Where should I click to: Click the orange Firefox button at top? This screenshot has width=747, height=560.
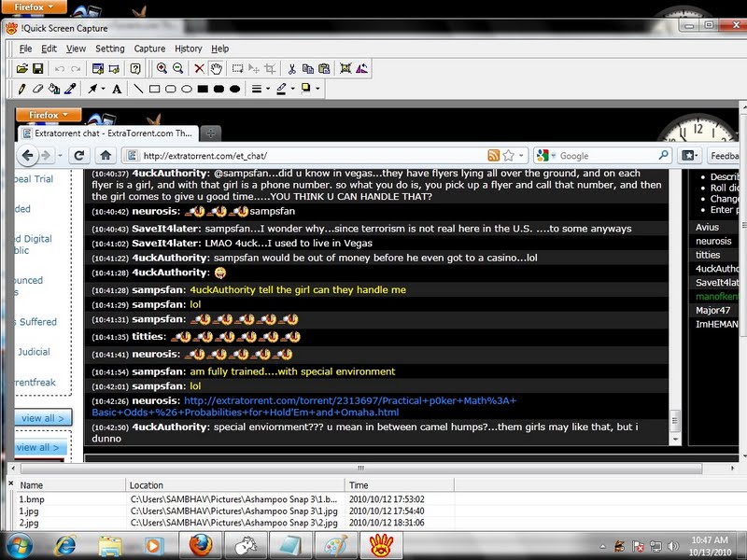point(34,7)
